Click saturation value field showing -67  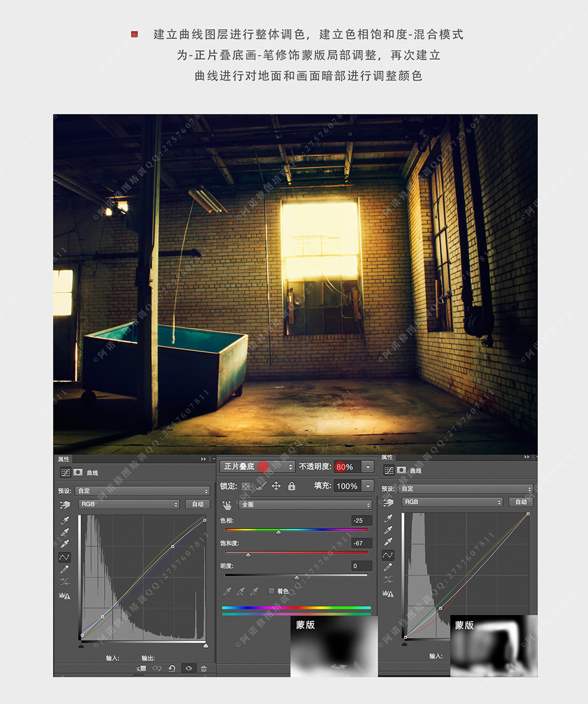[362, 543]
